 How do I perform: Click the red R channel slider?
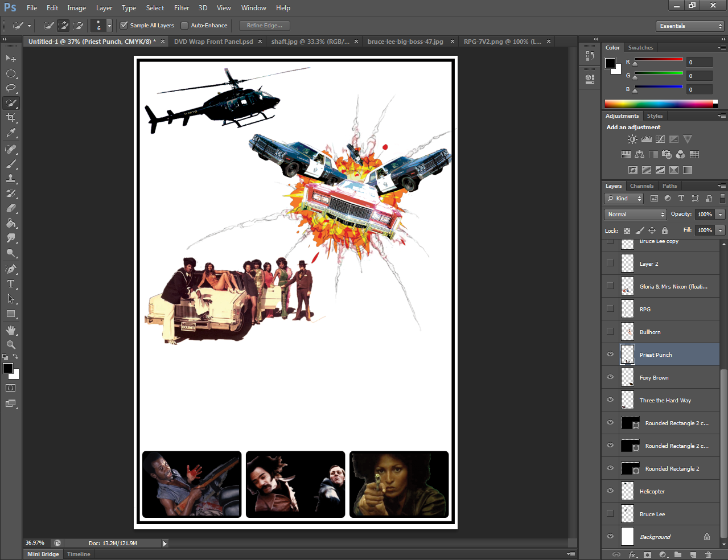tap(659, 60)
